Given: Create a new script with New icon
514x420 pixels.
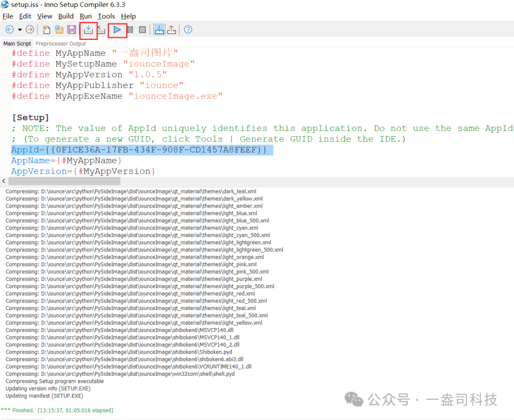Looking at the screenshot, I should tap(46, 30).
